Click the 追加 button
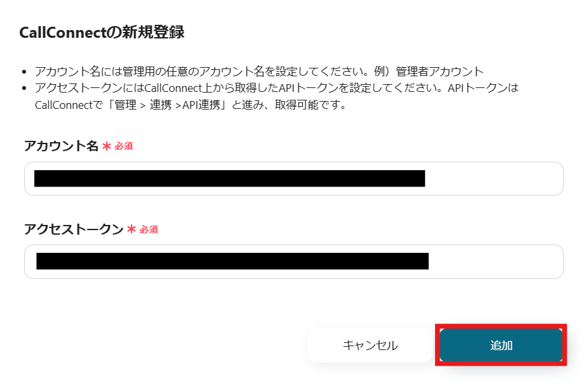Image resolution: width=588 pixels, height=384 pixels. point(501,346)
